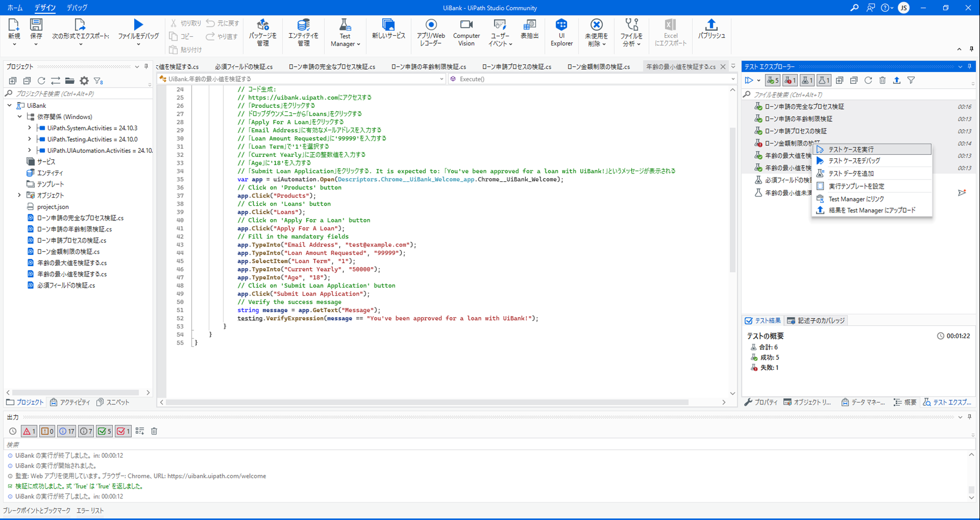The image size is (980, 520).
Task: Select テスト ケースを実行 from context menu
Action: (872, 149)
